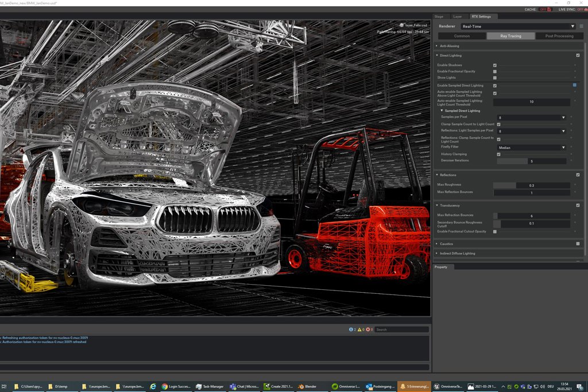Open the RTX Settings hamburger options menu

click(581, 26)
